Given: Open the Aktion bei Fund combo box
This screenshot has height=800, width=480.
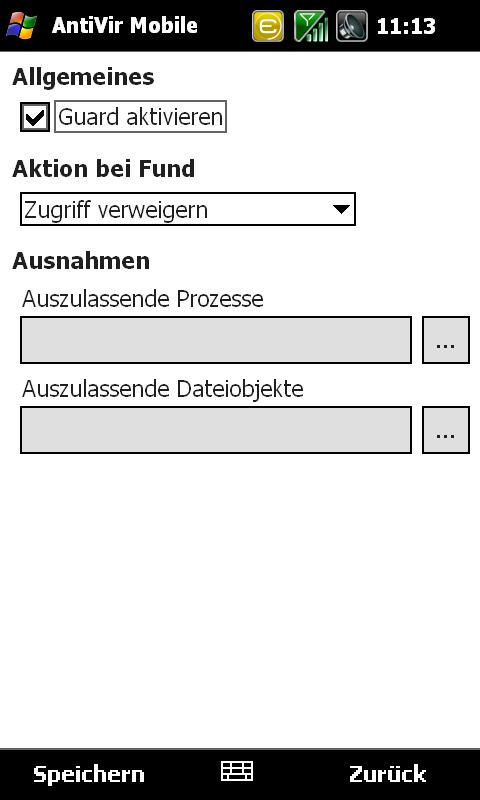Looking at the screenshot, I should click(188, 209).
